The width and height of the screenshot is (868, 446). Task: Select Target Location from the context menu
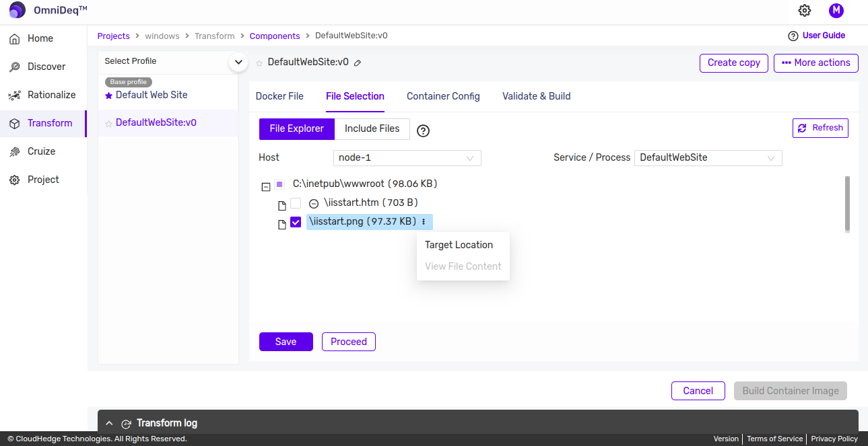coord(459,245)
